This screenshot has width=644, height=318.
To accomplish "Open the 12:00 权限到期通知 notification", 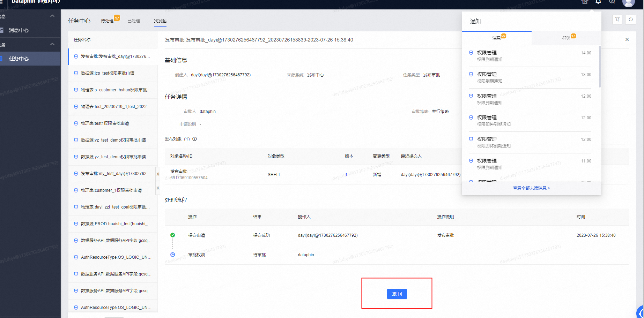I will point(530,99).
